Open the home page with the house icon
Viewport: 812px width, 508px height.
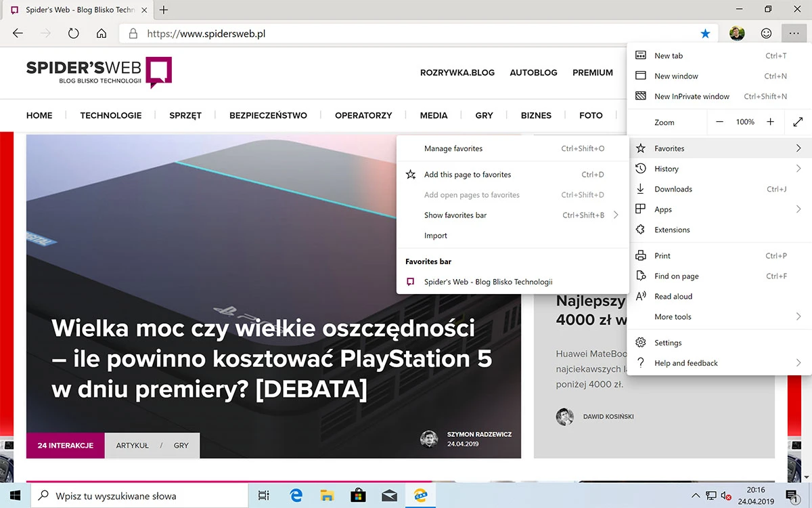click(101, 33)
